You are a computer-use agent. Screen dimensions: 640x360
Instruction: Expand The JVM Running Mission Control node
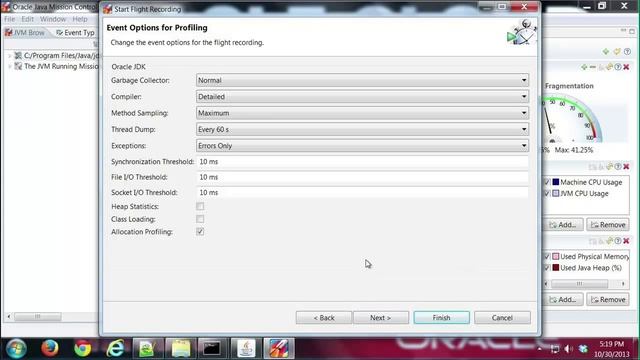(x=9, y=67)
